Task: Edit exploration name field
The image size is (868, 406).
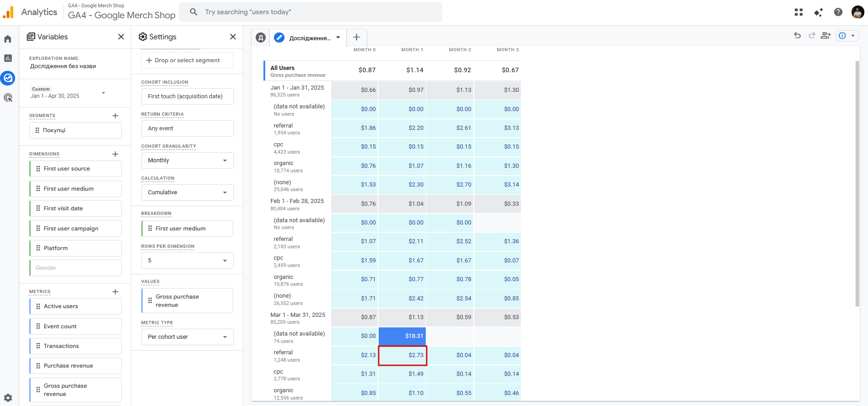Action: (x=63, y=66)
